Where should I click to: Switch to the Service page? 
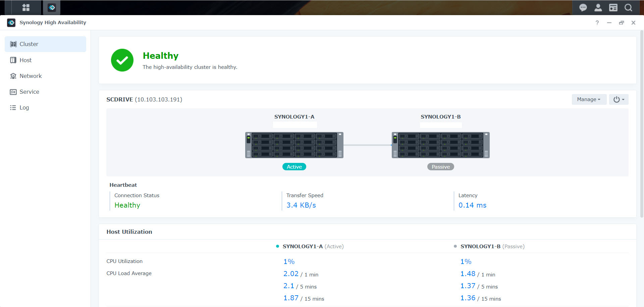(29, 92)
